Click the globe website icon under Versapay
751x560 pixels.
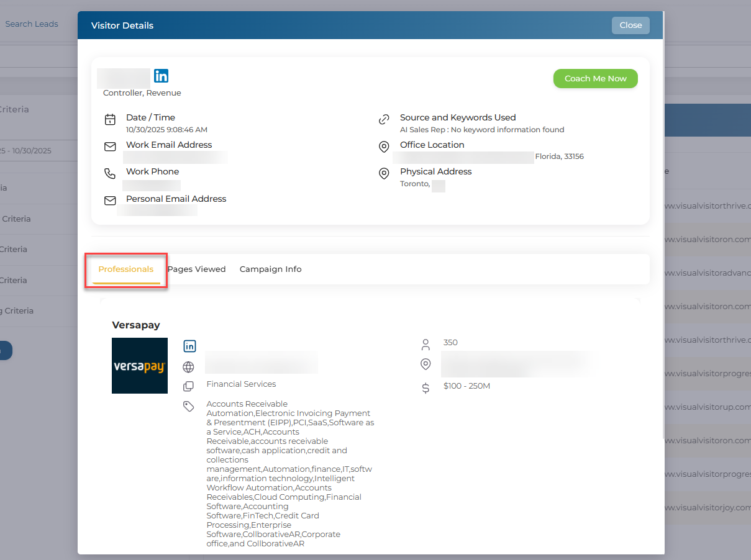tap(189, 367)
